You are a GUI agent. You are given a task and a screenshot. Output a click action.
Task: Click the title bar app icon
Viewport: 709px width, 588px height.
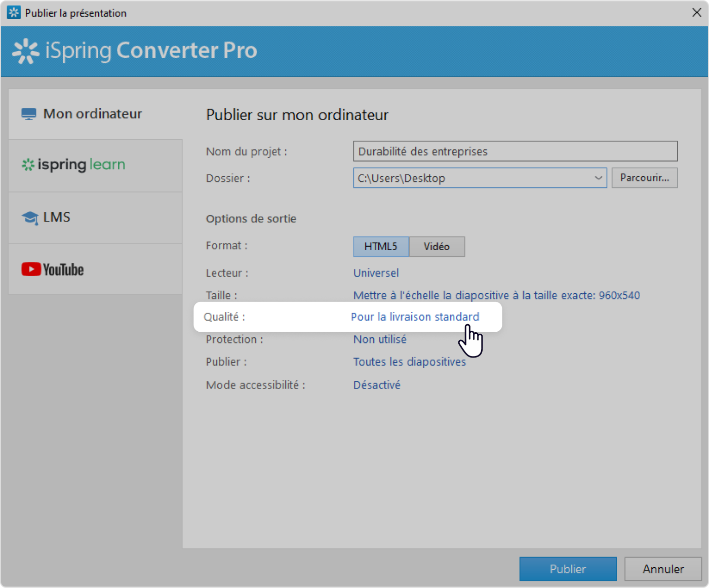point(14,13)
